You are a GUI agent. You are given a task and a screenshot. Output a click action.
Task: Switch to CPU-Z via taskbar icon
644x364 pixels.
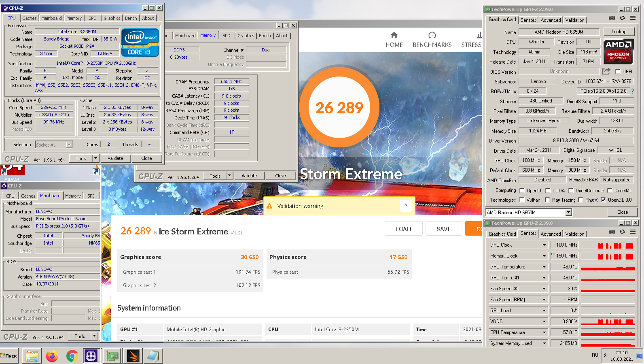click(91, 356)
